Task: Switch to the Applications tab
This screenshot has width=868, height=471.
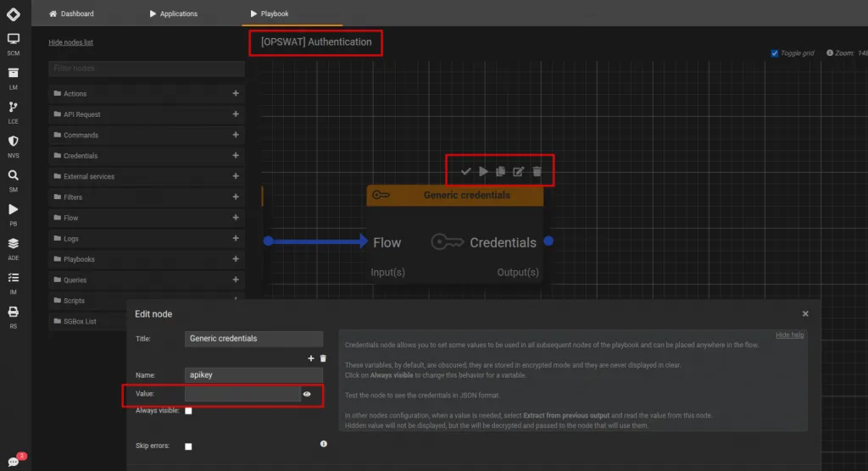Action: point(173,14)
